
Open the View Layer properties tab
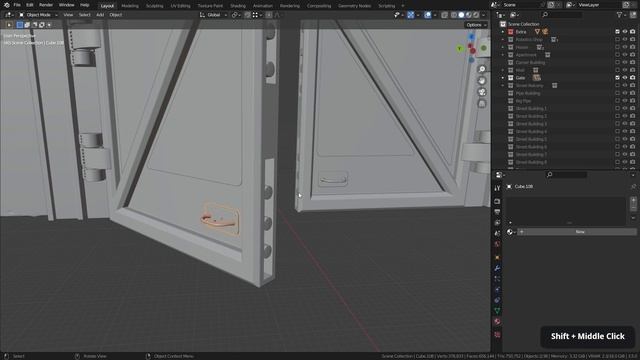tap(497, 222)
